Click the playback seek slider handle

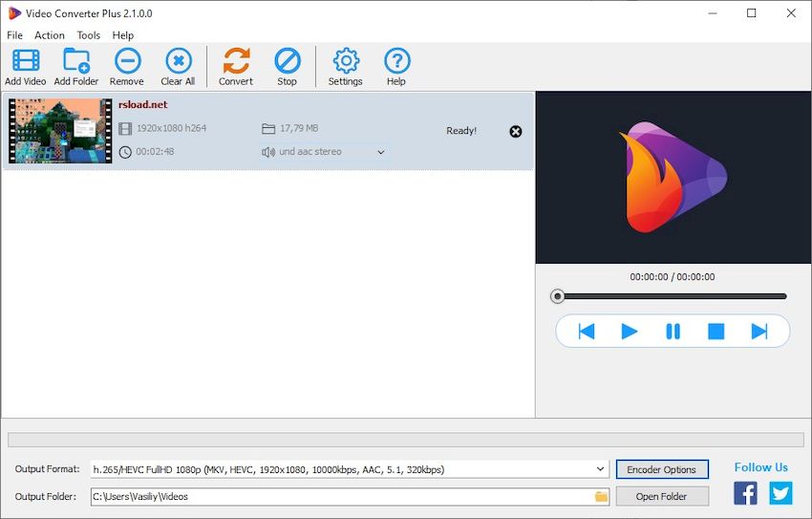(557, 296)
